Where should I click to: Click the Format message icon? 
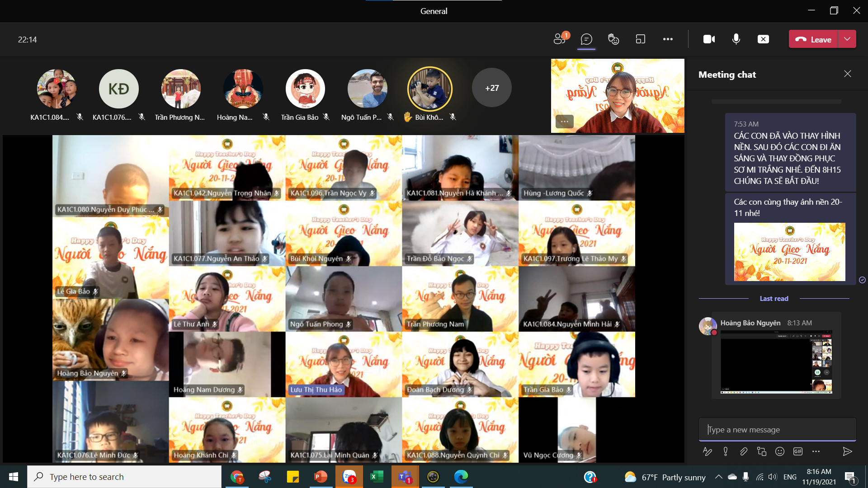click(708, 451)
